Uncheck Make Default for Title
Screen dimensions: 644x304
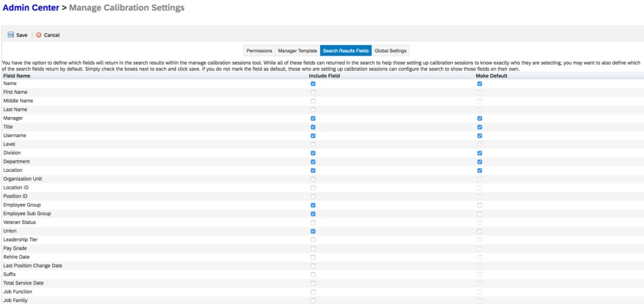pyautogui.click(x=479, y=127)
